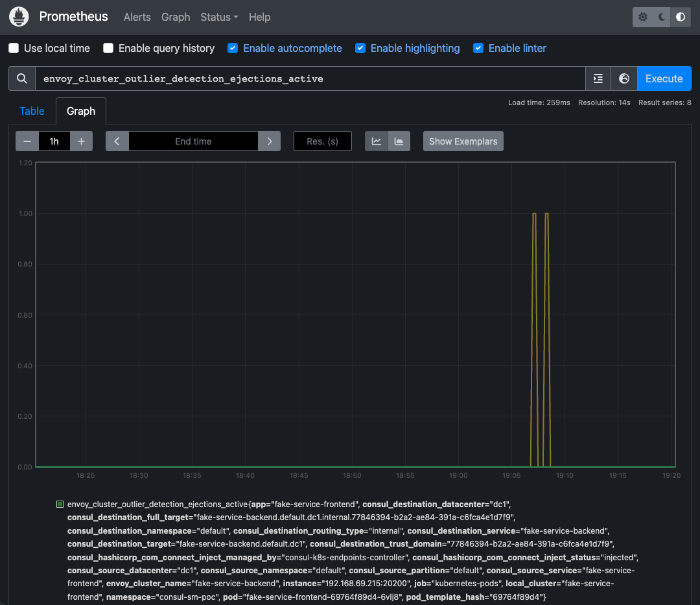Select the auto theme half-circle icon
The height and width of the screenshot is (605, 700).
tap(681, 17)
